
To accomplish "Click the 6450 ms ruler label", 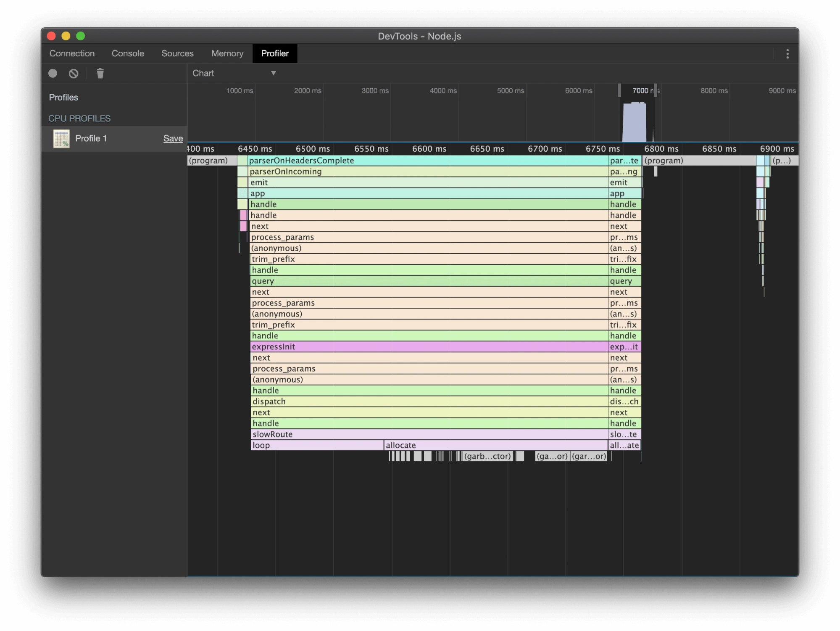I will pyautogui.click(x=255, y=149).
